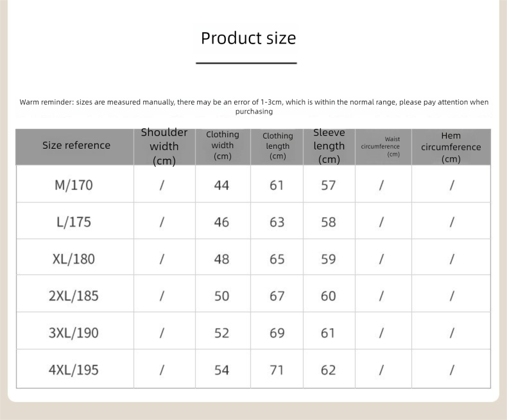The width and height of the screenshot is (507, 420).
Task: Select the "Hem circumference (cm)" header
Action: [451, 147]
